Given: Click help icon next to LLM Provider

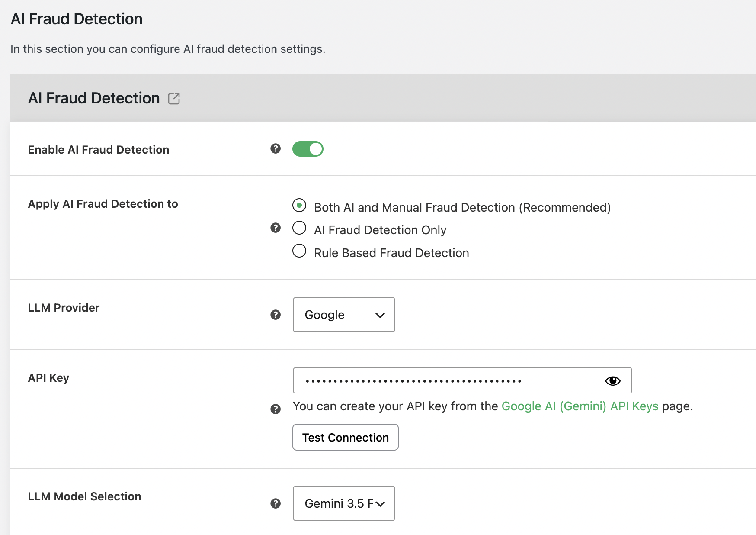Looking at the screenshot, I should click(275, 315).
